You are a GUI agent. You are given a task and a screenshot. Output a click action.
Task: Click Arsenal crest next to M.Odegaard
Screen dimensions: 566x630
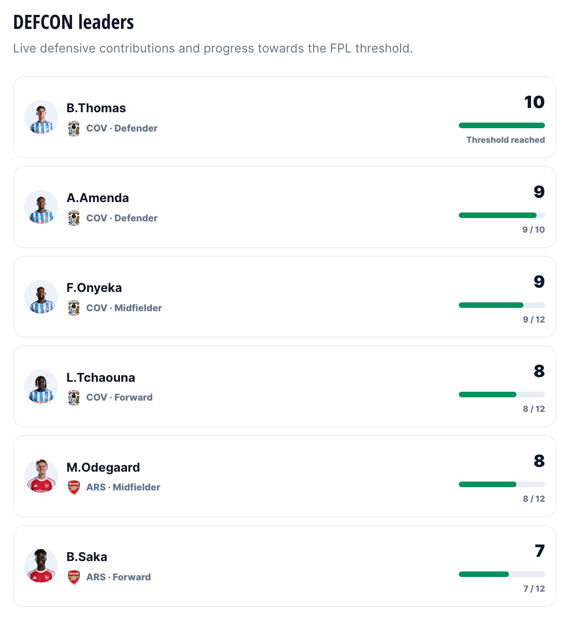click(74, 487)
